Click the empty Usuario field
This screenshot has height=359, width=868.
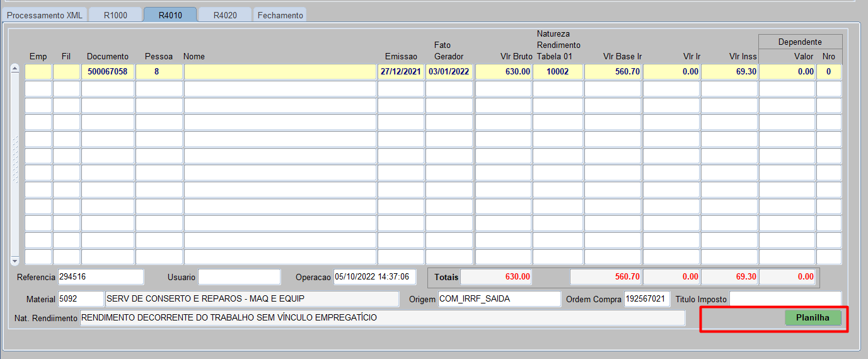click(x=239, y=277)
